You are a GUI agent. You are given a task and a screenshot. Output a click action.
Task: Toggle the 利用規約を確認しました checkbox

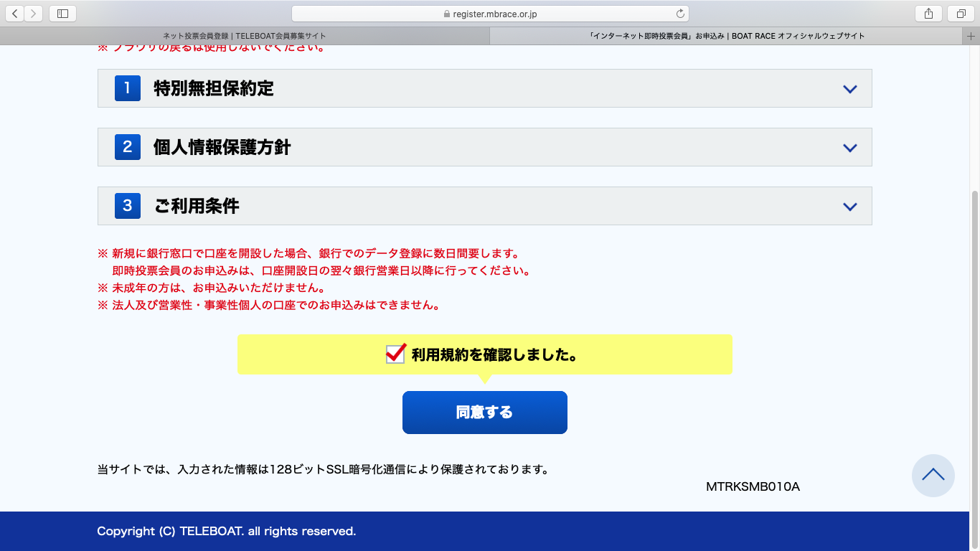(395, 354)
